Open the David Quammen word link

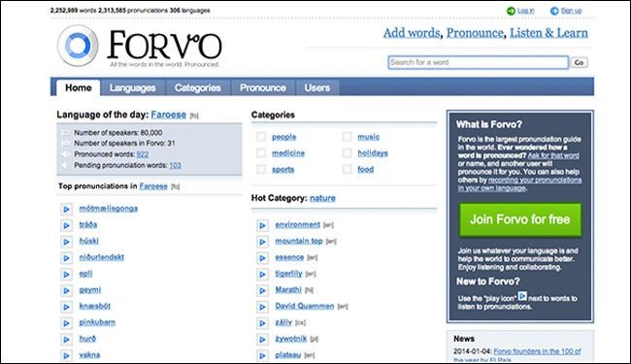pos(305,306)
